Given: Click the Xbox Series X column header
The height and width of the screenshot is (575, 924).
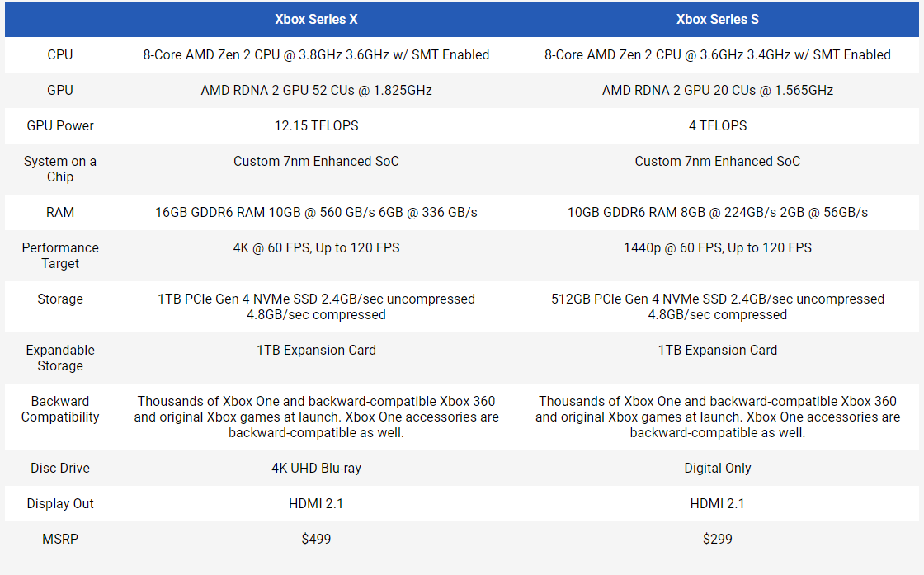Looking at the screenshot, I should point(316,20).
